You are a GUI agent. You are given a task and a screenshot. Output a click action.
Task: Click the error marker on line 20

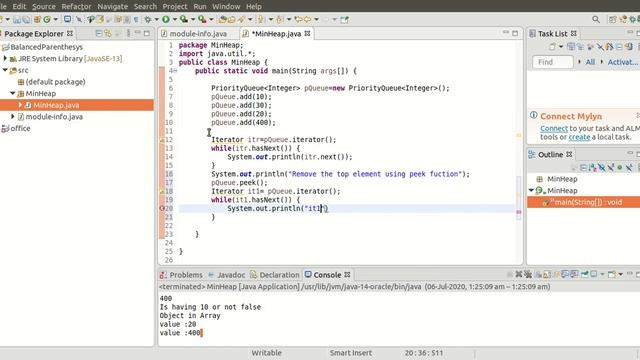(162, 208)
